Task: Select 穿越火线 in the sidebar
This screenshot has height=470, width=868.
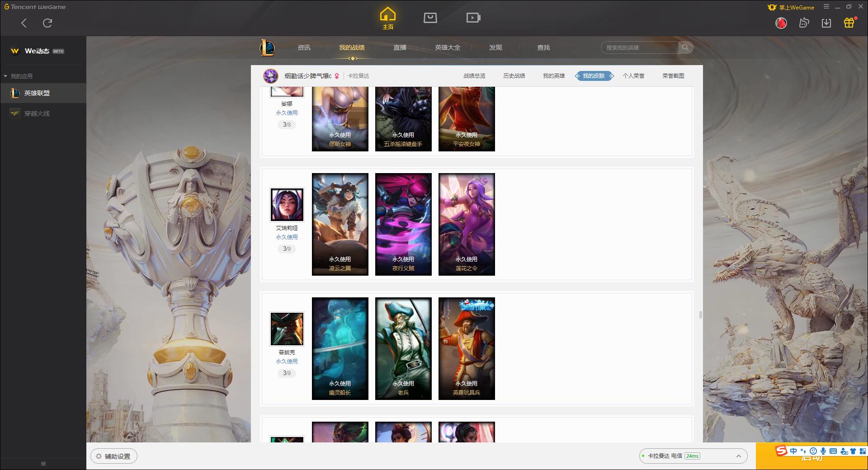Action: 43,113
